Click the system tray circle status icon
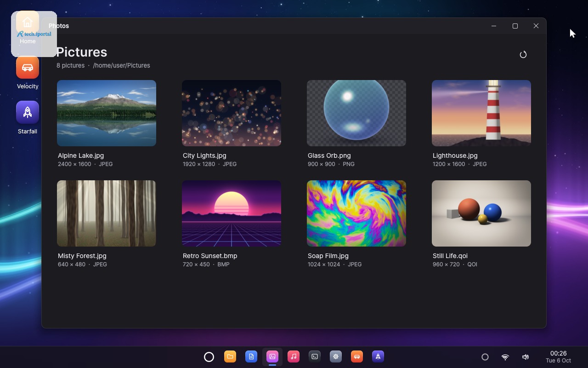588x368 pixels. [x=485, y=357]
